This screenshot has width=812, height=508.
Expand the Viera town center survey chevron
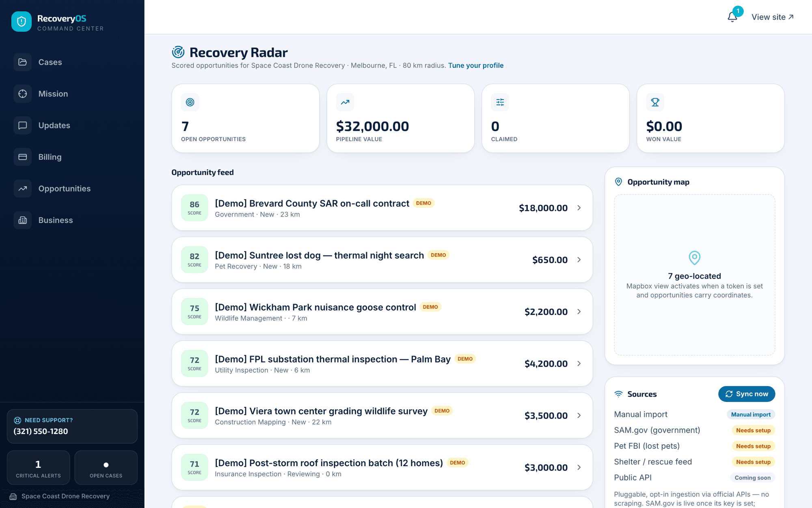pos(579,415)
